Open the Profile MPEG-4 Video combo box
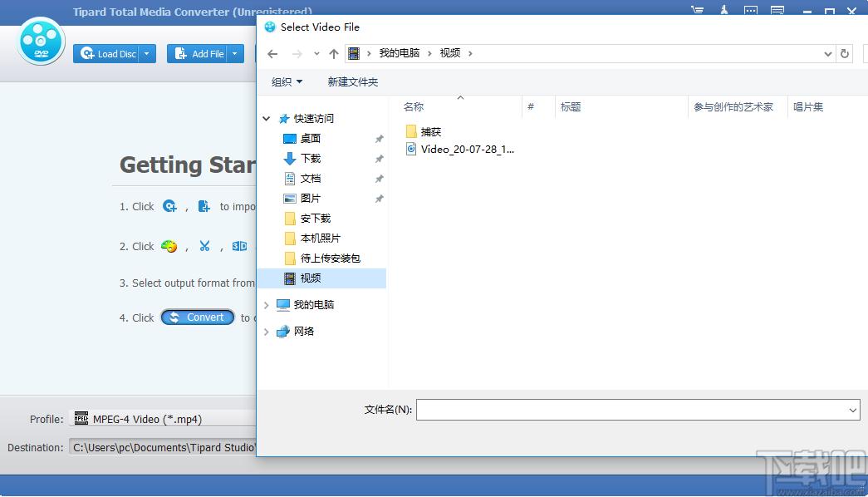 coord(163,419)
